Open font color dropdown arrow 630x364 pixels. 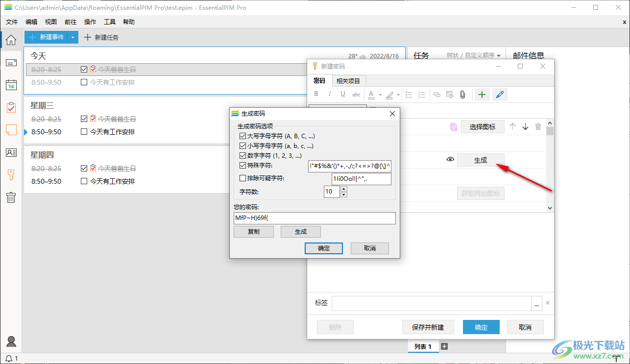click(x=380, y=95)
